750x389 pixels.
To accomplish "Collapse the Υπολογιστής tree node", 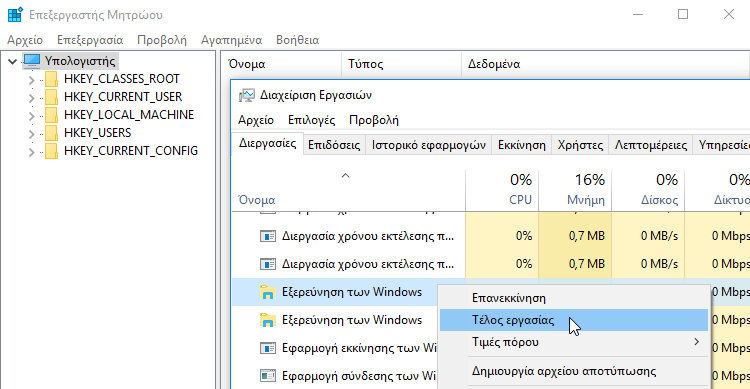I will (13, 61).
